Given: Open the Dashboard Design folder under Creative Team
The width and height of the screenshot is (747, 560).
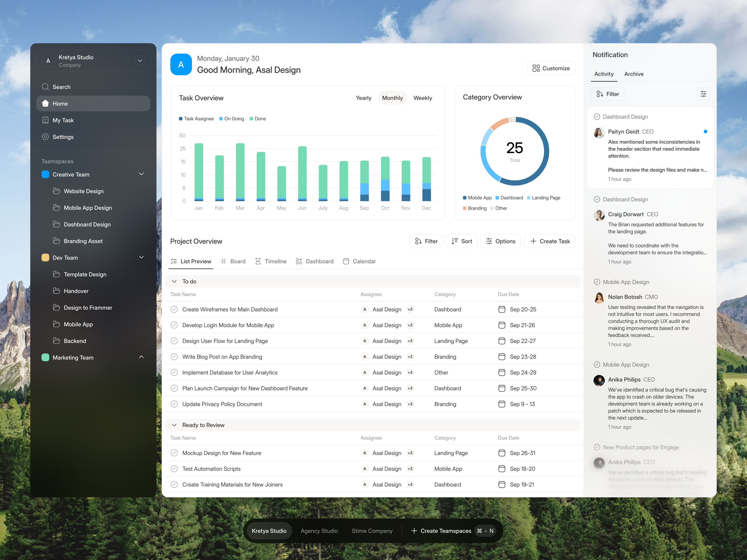Looking at the screenshot, I should (87, 224).
